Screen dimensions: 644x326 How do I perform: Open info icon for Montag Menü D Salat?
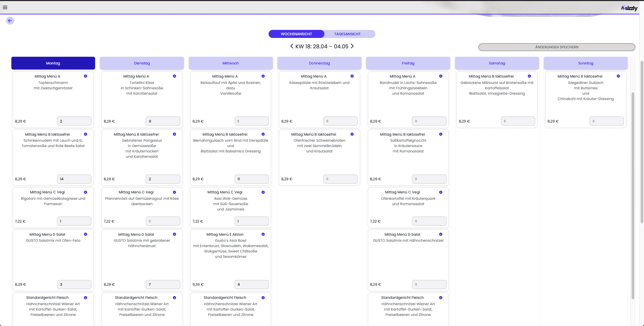coord(86,234)
